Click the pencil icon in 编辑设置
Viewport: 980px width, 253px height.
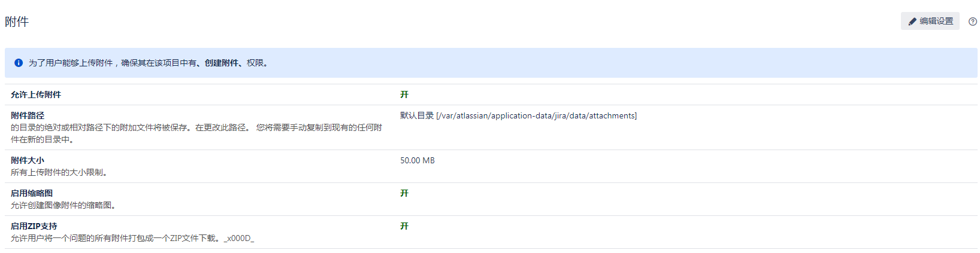tap(912, 22)
